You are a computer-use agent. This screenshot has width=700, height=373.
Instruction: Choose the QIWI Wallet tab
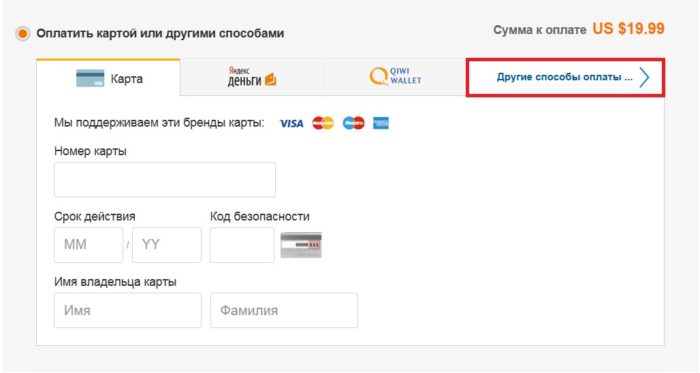[395, 77]
